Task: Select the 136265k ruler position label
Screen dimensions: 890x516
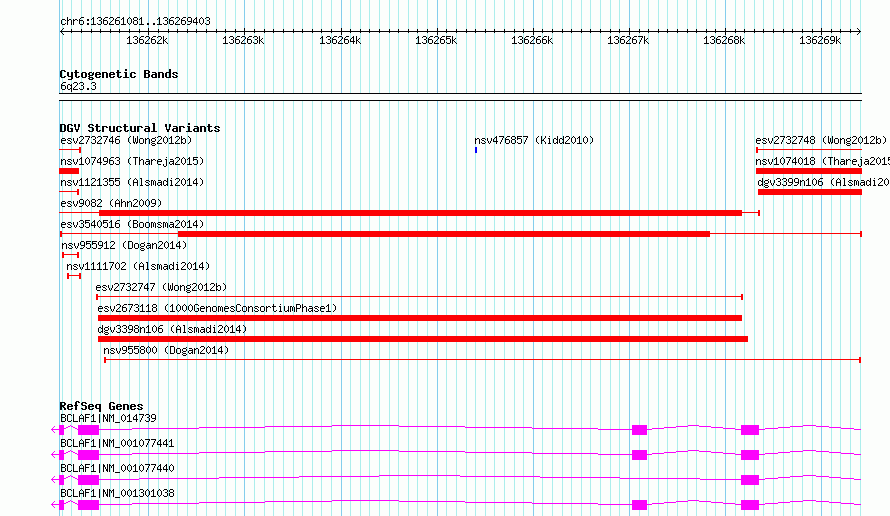Action: click(436, 40)
